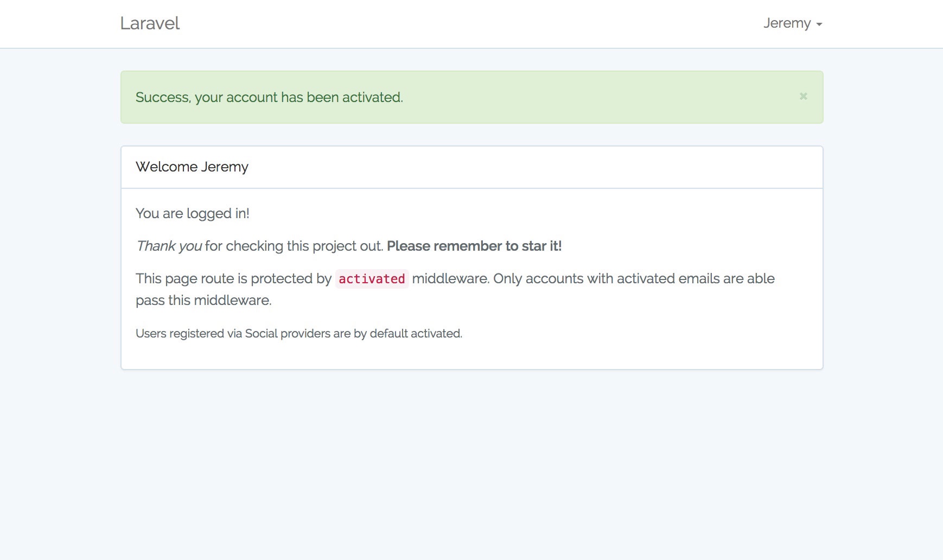
Task: Click "Users registered via" in the small note
Action: [x=189, y=333]
